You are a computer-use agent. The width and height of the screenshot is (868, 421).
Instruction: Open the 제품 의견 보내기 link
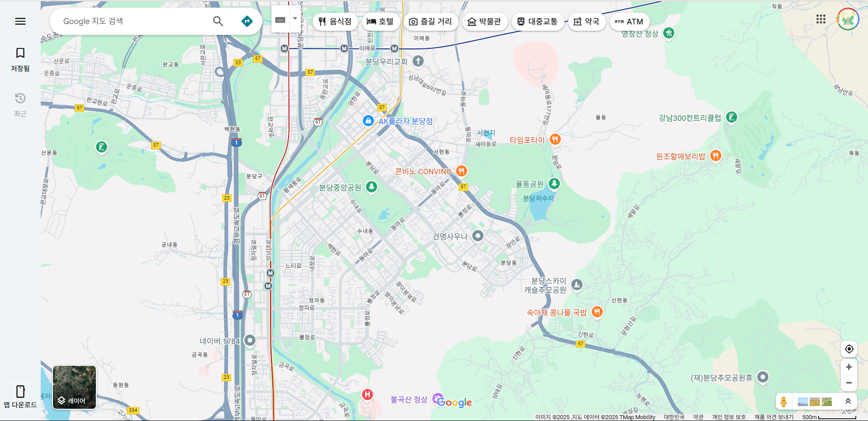(x=774, y=417)
